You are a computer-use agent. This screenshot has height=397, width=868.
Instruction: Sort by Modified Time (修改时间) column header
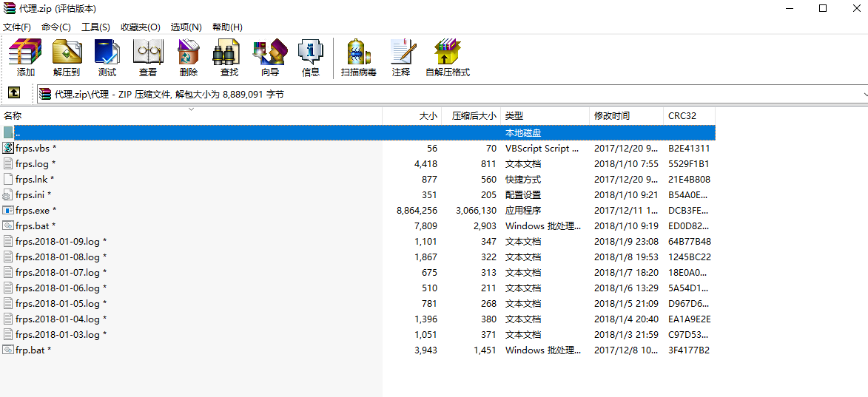(x=626, y=116)
